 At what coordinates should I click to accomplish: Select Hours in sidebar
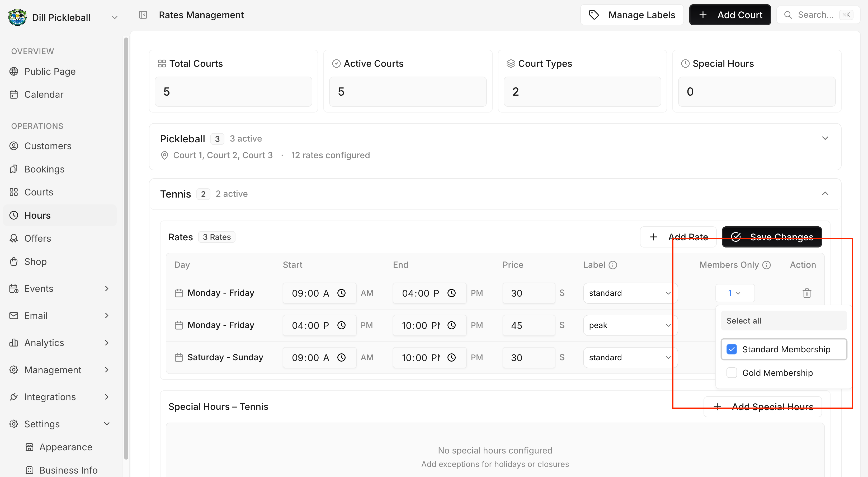60,216
